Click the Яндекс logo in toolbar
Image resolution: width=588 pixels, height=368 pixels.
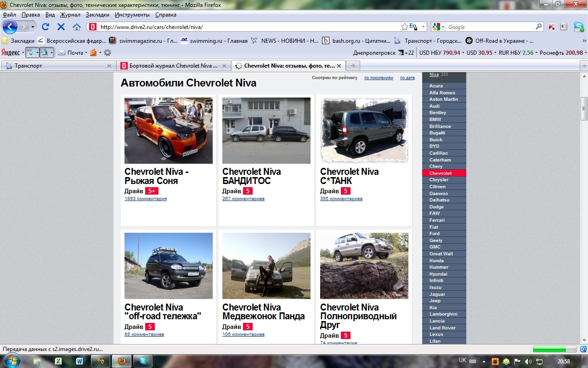click(x=11, y=52)
